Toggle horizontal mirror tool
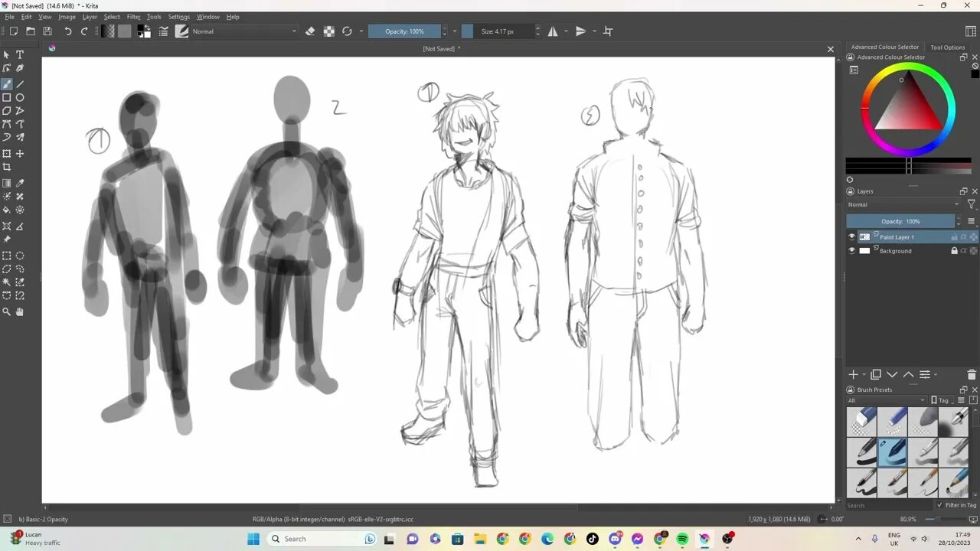The height and width of the screenshot is (551, 980). click(553, 31)
